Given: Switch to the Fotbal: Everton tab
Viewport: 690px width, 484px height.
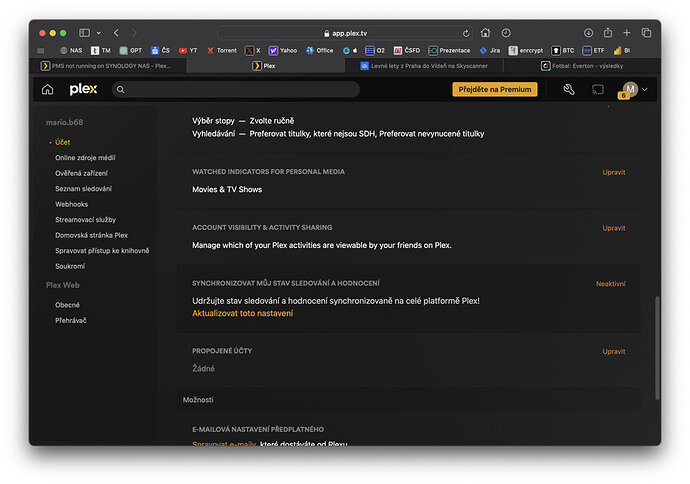Looking at the screenshot, I should pyautogui.click(x=582, y=66).
